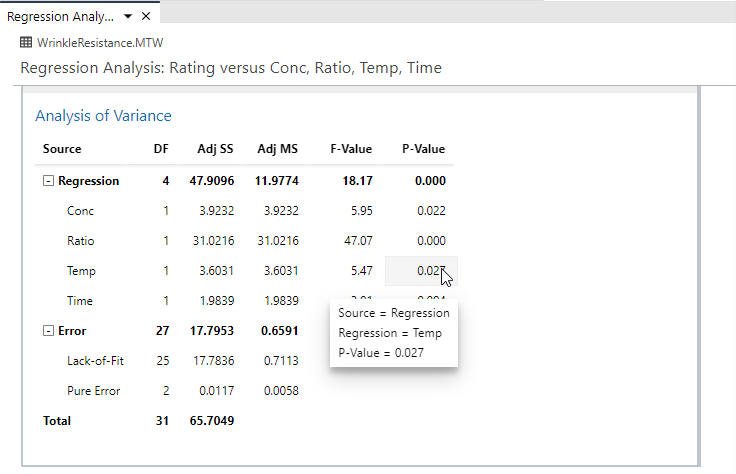Select the P-Value column header
The width and height of the screenshot is (736, 474).
point(423,149)
